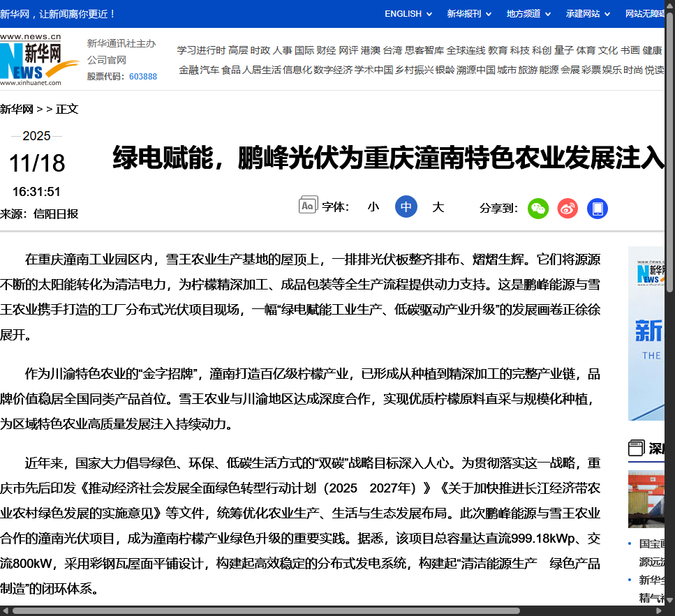Open the 旅游 nav item

(528, 70)
